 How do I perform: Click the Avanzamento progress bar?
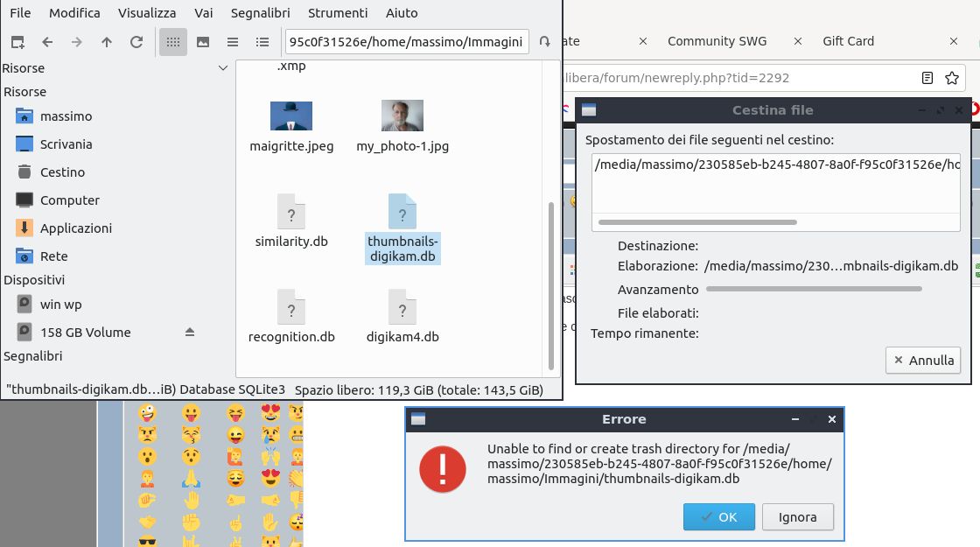click(814, 289)
